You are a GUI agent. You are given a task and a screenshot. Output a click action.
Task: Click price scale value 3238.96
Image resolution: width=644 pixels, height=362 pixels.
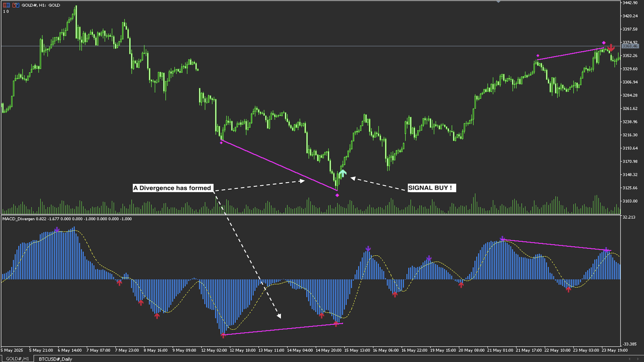click(x=630, y=122)
